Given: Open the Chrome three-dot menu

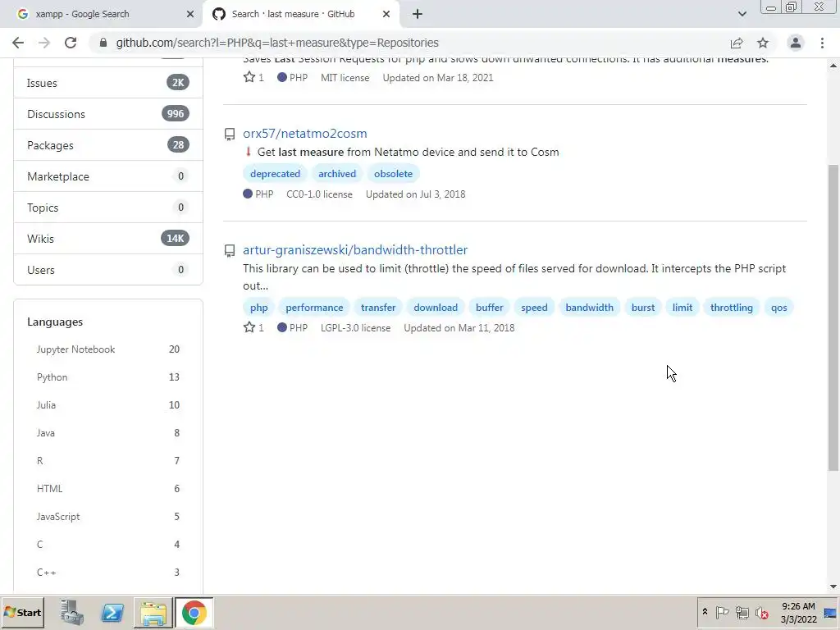Looking at the screenshot, I should (822, 43).
